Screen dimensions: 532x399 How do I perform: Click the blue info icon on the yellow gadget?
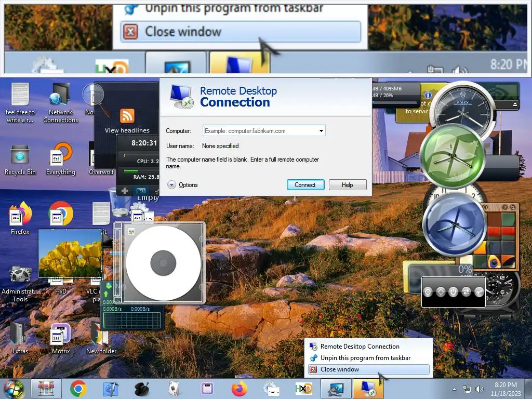(428, 95)
